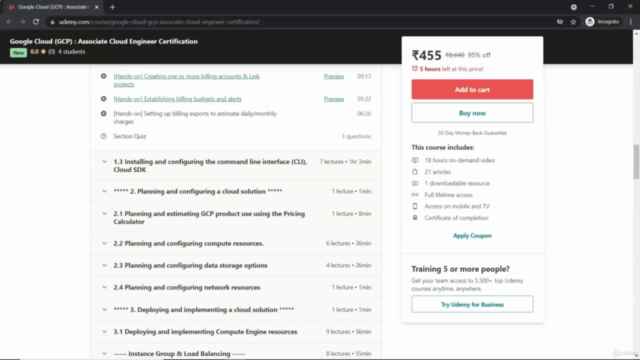This screenshot has width=640, height=360.
Task: Click the play icon beside billing accounts lecture
Action: point(104,76)
